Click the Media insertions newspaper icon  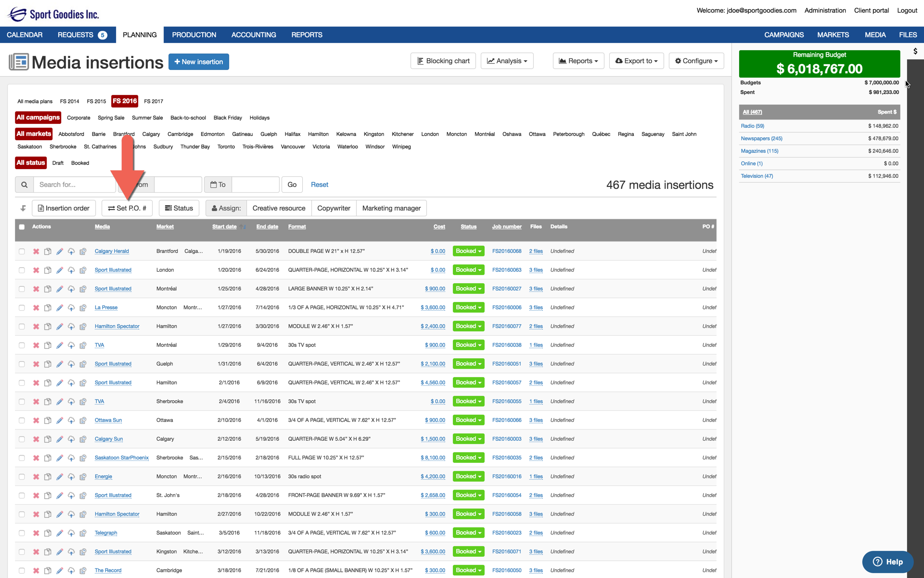pyautogui.click(x=19, y=62)
